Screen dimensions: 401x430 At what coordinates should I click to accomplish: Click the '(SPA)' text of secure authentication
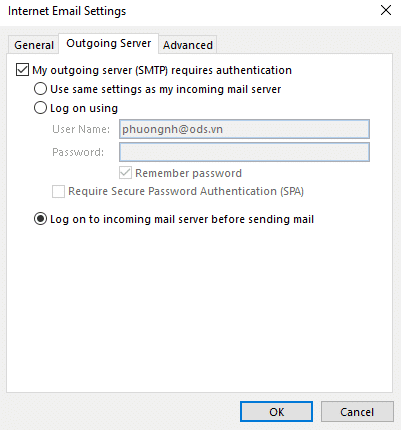tap(292, 191)
